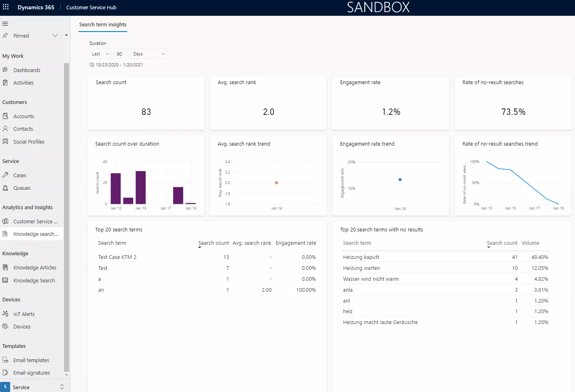
Task: Click the Jan 15 bar in Search count chart
Action: [140, 187]
